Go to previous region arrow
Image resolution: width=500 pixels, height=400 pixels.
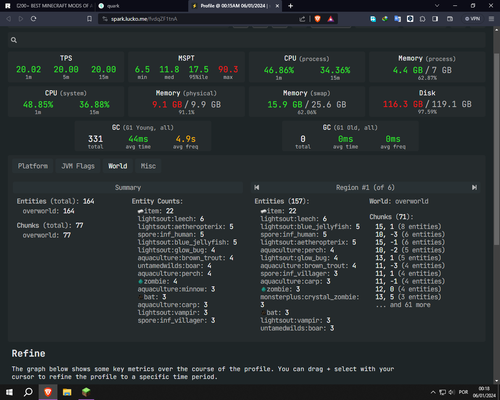pos(257,188)
